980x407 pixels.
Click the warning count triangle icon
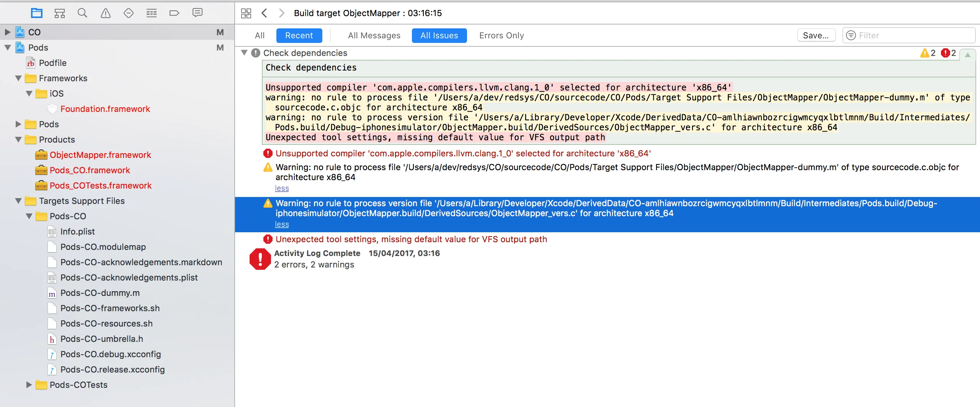924,53
